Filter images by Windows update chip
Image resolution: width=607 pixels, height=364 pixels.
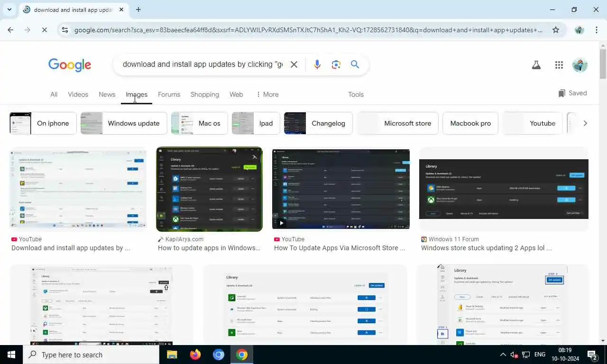pos(124,123)
